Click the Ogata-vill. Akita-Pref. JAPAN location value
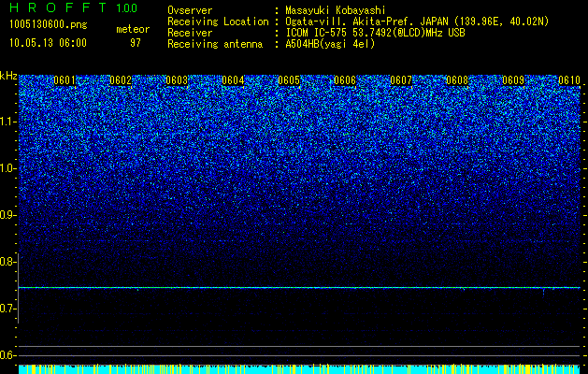The image size is (588, 374). pos(417,22)
